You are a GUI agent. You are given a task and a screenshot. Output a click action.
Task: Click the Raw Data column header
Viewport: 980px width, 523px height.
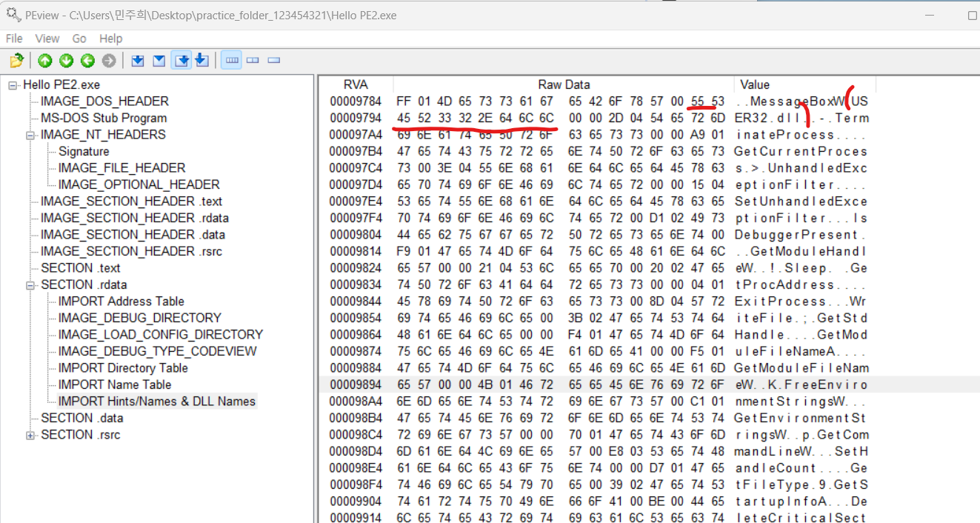click(564, 84)
